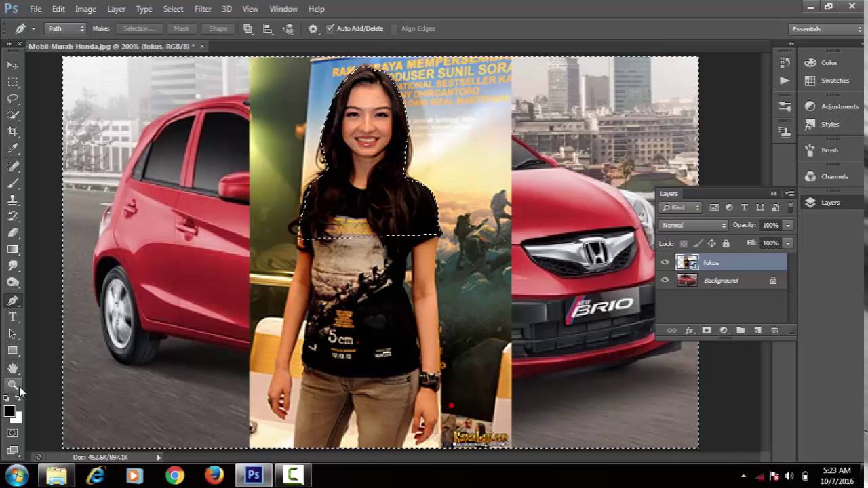This screenshot has height=488, width=868.
Task: Click the Shape button in options bar
Action: click(x=218, y=28)
